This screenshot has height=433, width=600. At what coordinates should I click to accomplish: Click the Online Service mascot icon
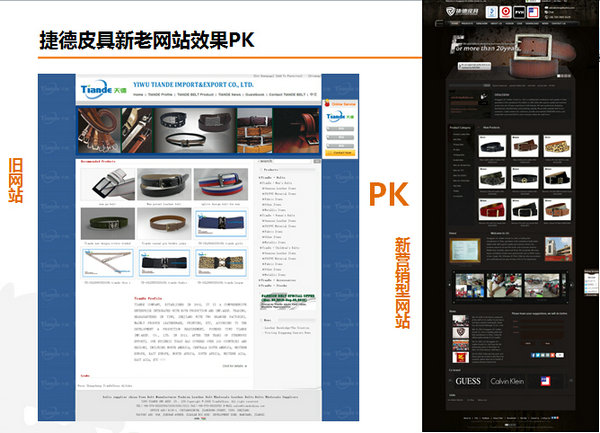point(327,103)
